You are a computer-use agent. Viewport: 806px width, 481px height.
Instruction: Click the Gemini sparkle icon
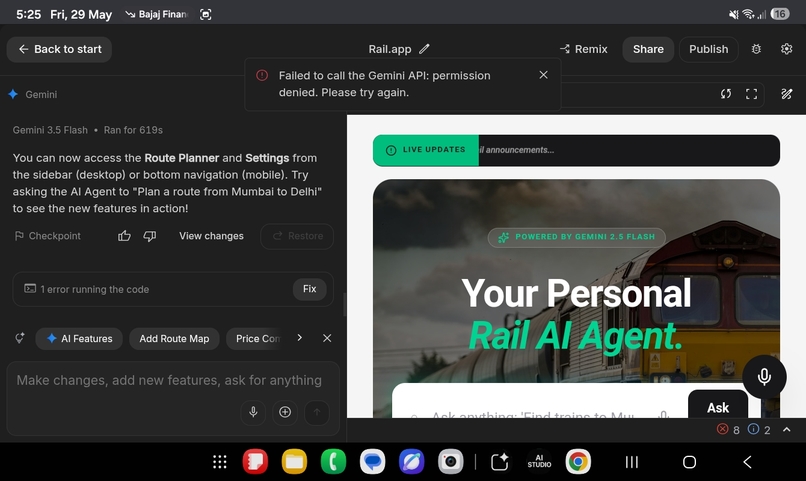pos(13,94)
